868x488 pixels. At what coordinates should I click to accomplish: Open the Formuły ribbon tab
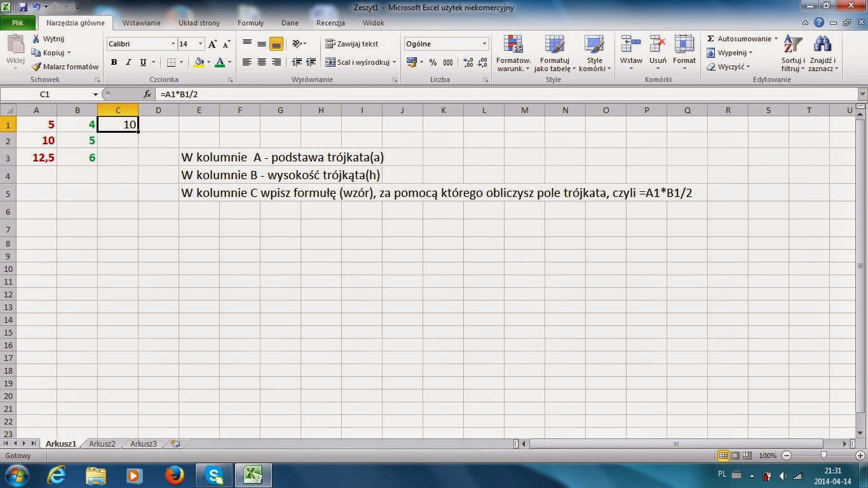250,23
